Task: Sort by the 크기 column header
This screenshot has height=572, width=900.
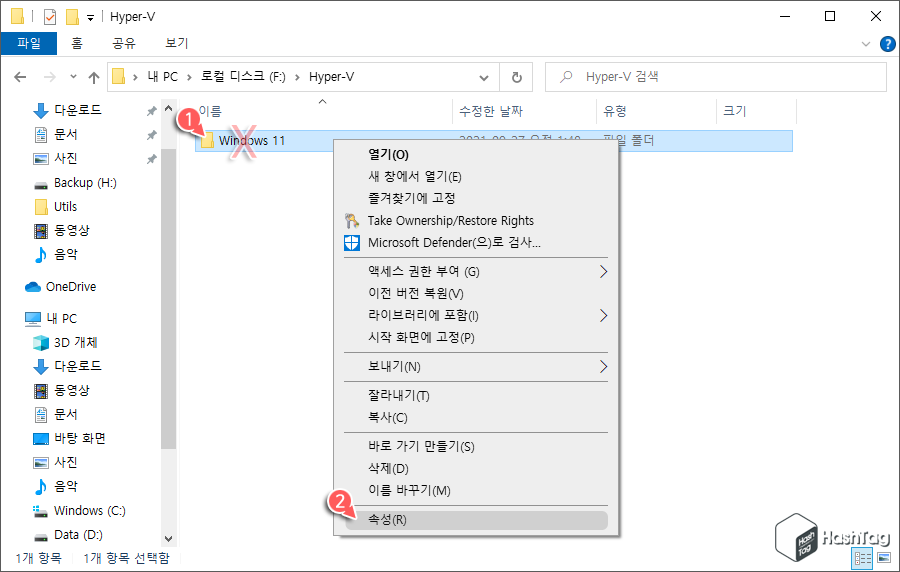Action: [x=735, y=111]
